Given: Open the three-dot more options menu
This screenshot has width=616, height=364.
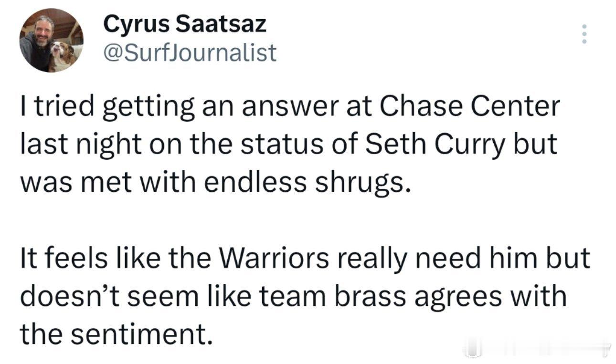Looking at the screenshot, I should (x=583, y=34).
